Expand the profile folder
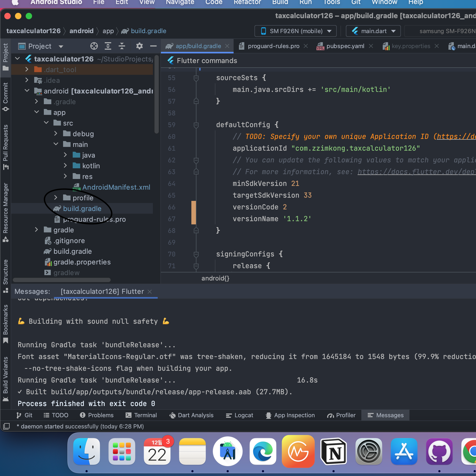476x476 pixels. point(56,198)
